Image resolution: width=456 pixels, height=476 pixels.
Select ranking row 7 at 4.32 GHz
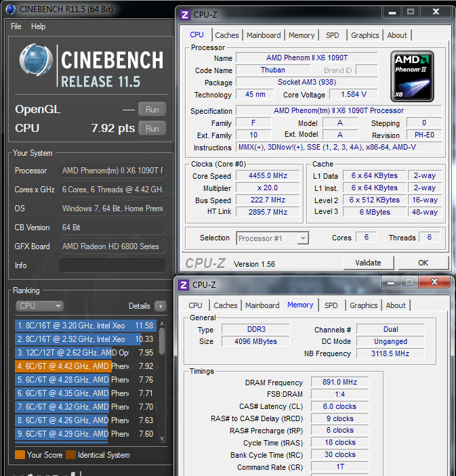(86, 407)
